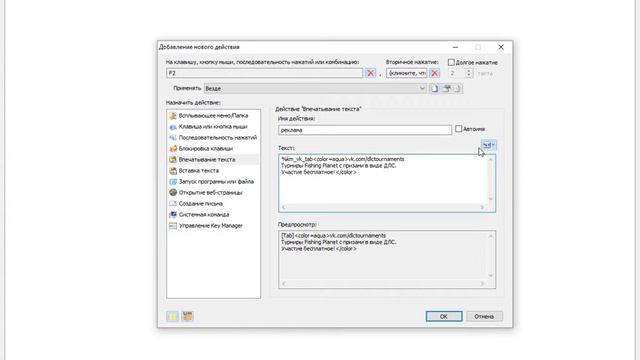This screenshot has height=360, width=640.
Task: Enable the Долгое нажатие checkbox
Action: 451,62
